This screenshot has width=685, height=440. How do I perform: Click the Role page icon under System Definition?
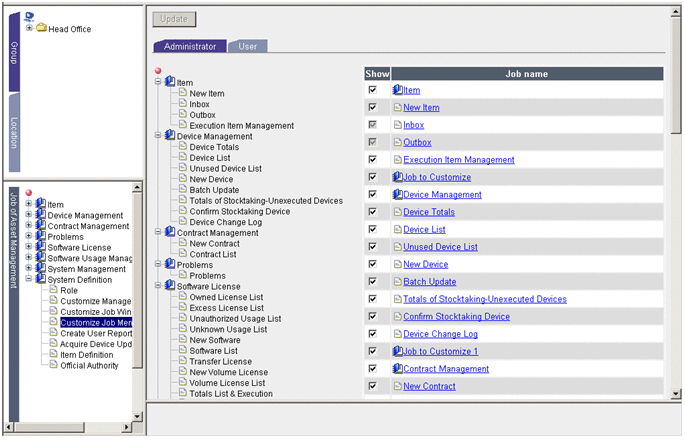coord(52,290)
